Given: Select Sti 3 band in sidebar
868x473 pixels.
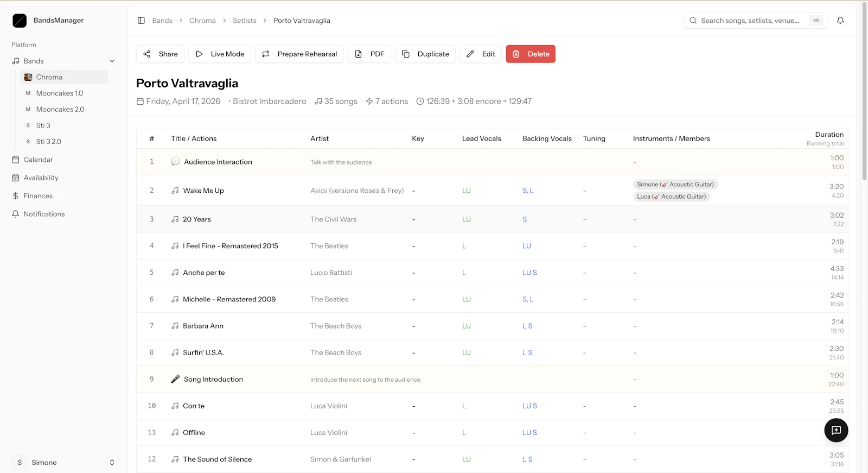Looking at the screenshot, I should click(64, 125).
